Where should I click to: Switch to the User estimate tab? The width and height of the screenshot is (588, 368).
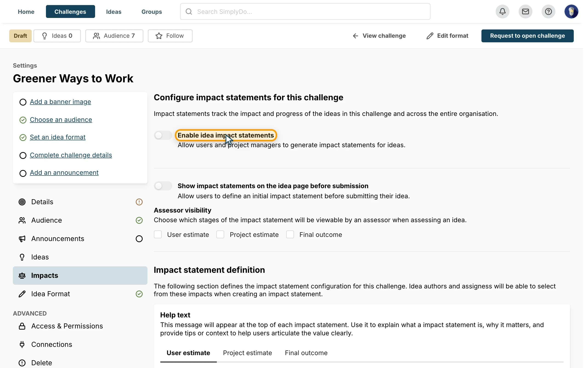188,353
